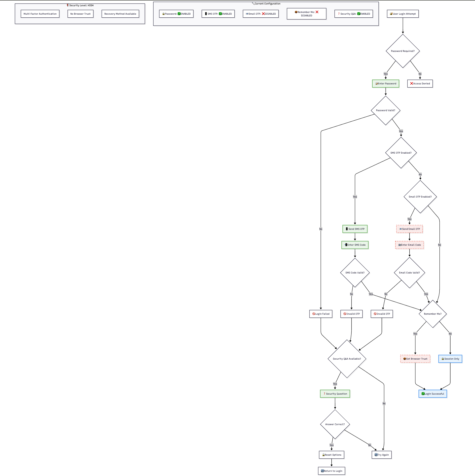Click the pencil icon in Enter Password node
The height and width of the screenshot is (476, 475).
click(377, 83)
